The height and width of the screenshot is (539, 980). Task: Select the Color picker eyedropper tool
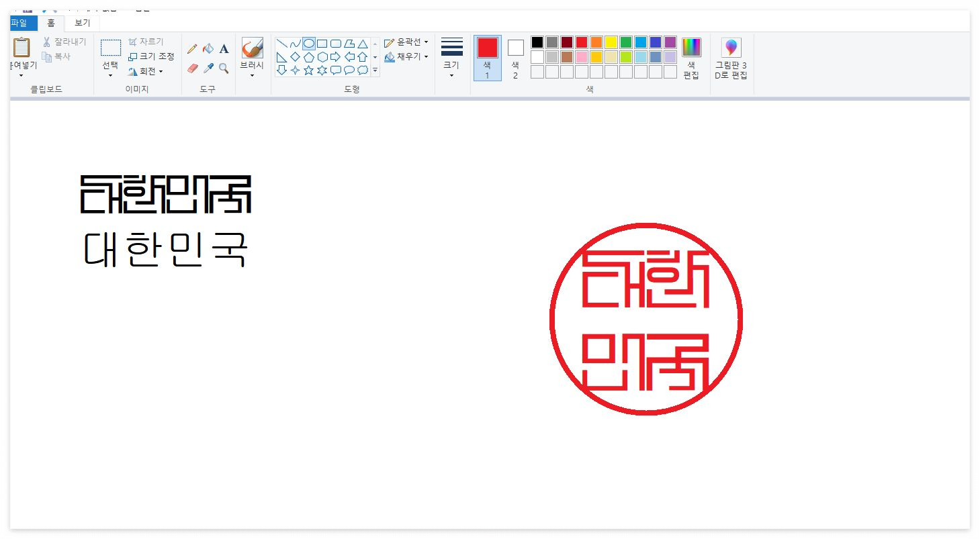click(208, 68)
